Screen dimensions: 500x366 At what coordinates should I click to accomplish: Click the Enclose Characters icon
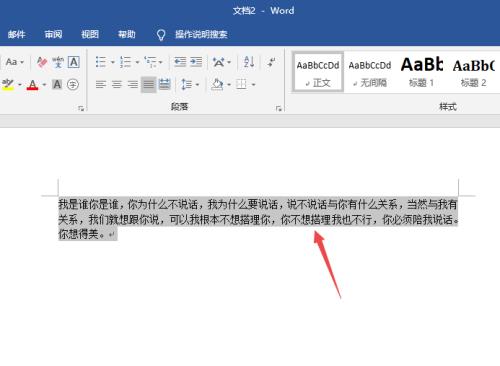[73, 84]
